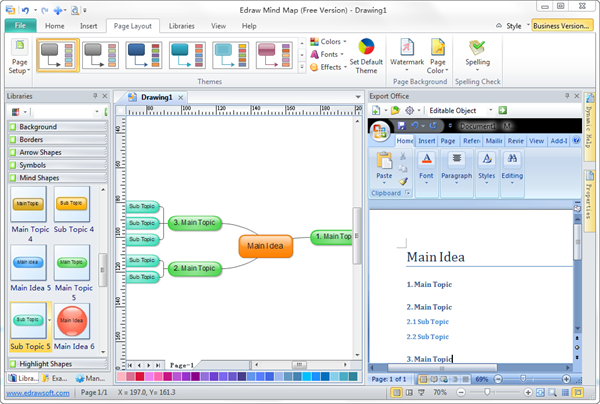600x404 pixels.
Task: Open the www.edrawsoft.com link
Action: click(38, 393)
